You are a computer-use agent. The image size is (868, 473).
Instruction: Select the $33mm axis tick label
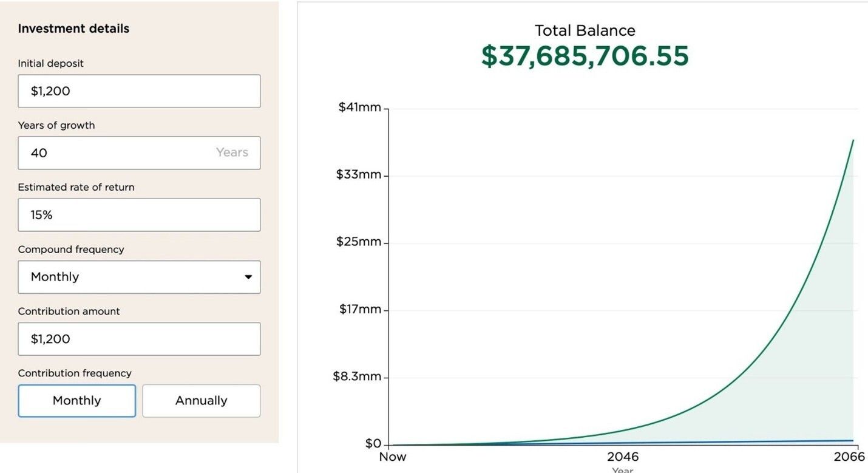(x=359, y=175)
